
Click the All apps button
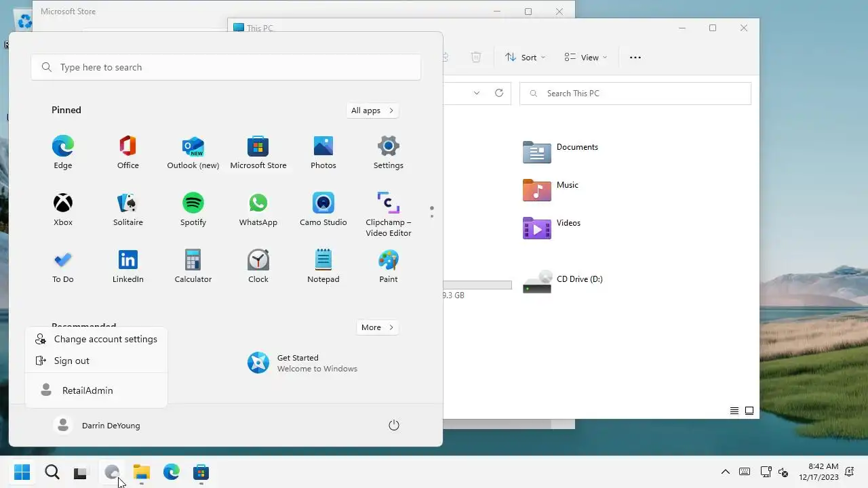tap(372, 110)
